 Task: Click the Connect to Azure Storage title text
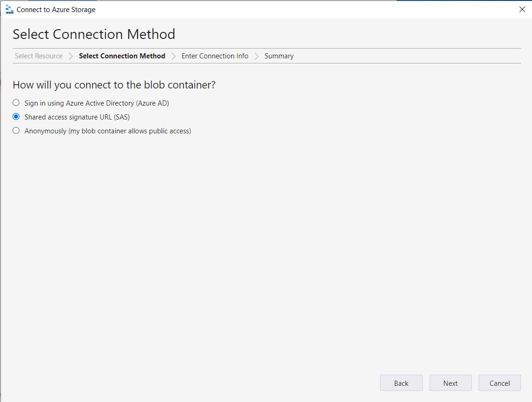click(56, 9)
